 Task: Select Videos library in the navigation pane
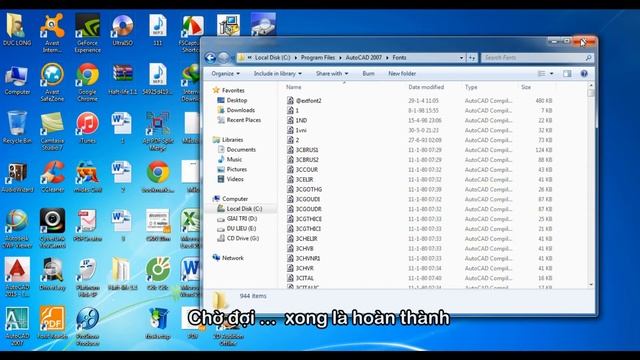(230, 179)
